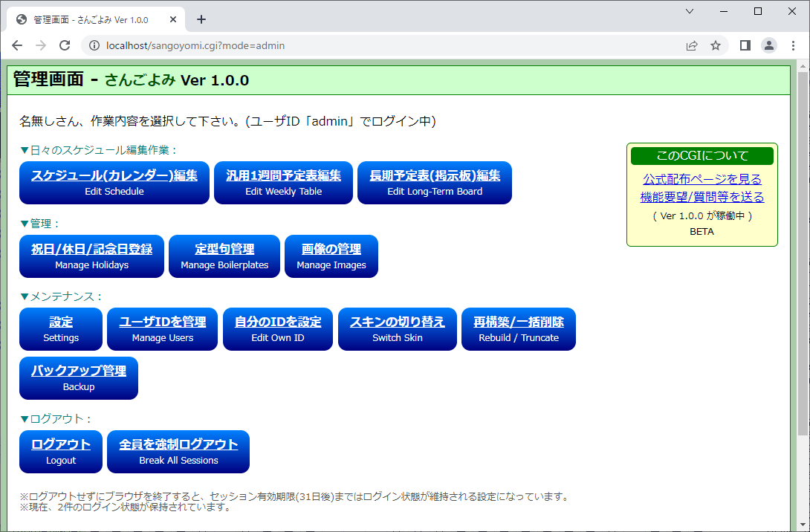Click the browser forward arrow
Image resolution: width=810 pixels, height=532 pixels.
(x=41, y=45)
